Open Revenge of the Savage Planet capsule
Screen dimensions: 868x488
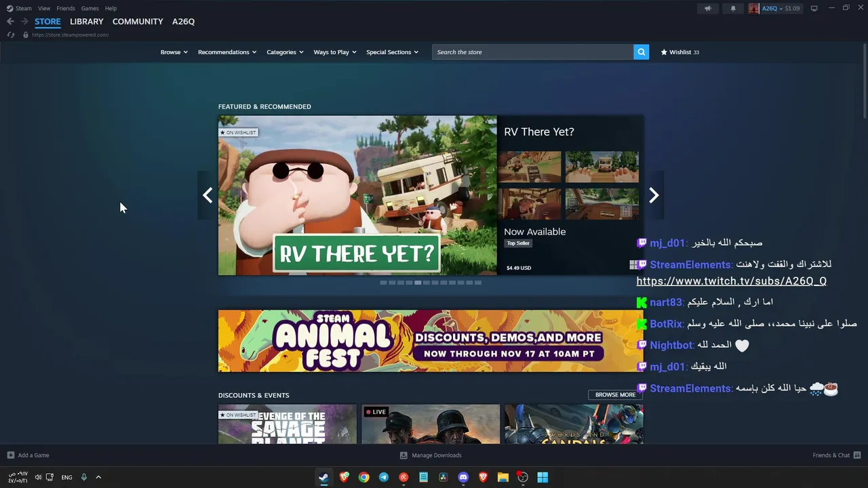coord(288,424)
